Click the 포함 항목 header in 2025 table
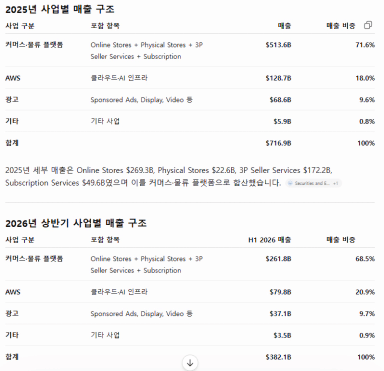The height and width of the screenshot is (371, 384). (105, 26)
